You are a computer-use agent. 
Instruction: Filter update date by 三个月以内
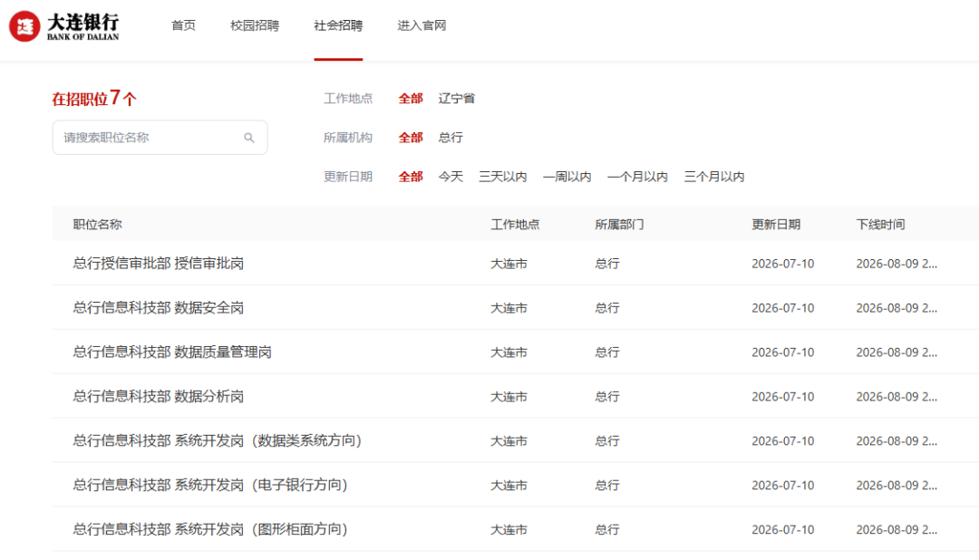pyautogui.click(x=714, y=178)
